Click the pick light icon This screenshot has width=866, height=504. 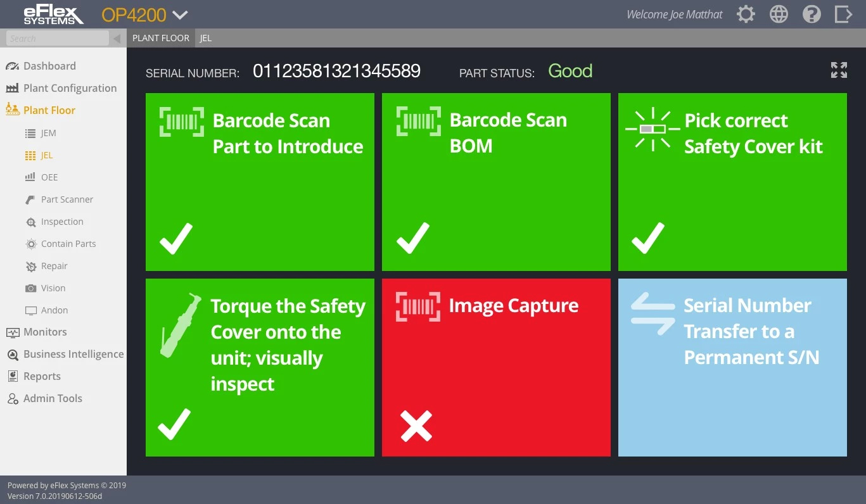coord(652,129)
